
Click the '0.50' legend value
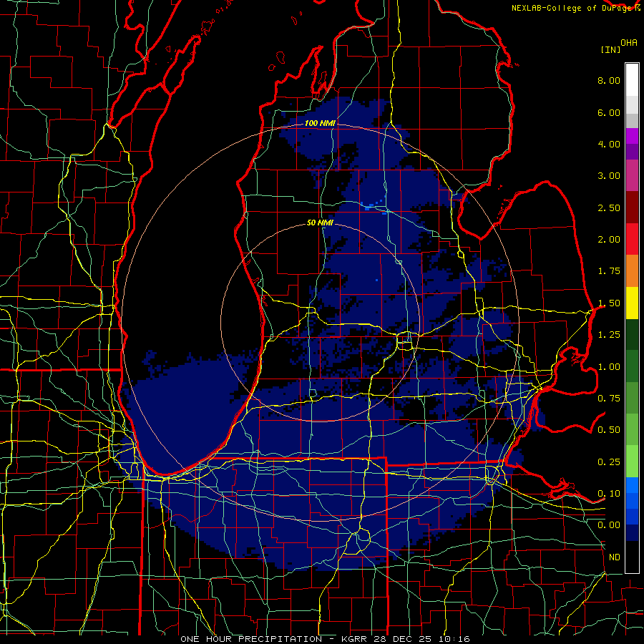(609, 429)
